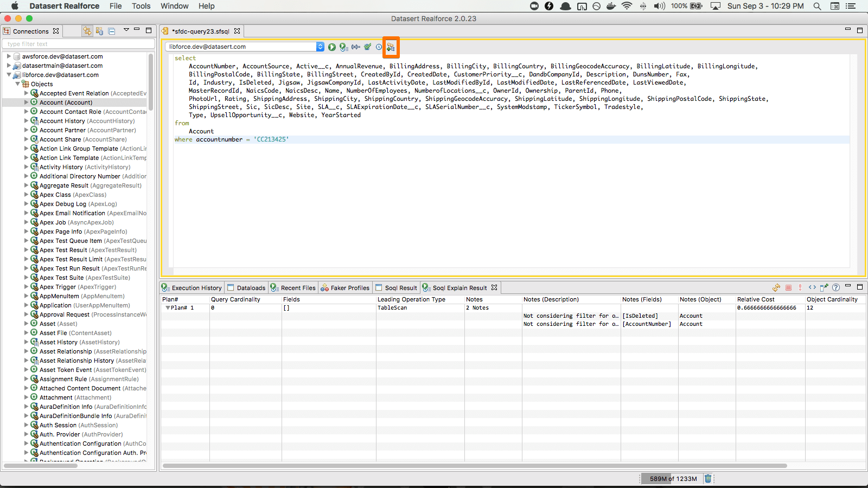Viewport: 868px width, 488px height.
Task: Collapse the Objects tree node
Action: [x=17, y=84]
